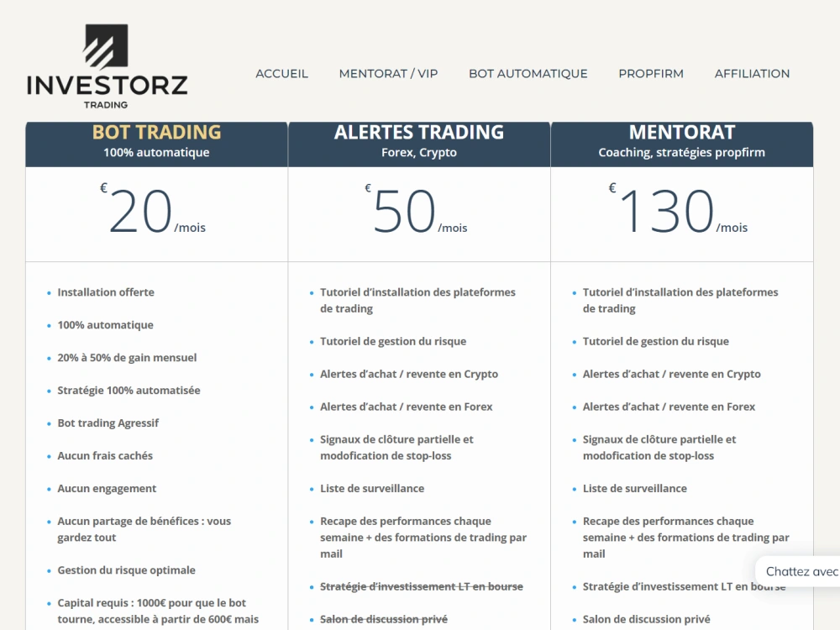Navigate to PROPFIRM page

(651, 74)
